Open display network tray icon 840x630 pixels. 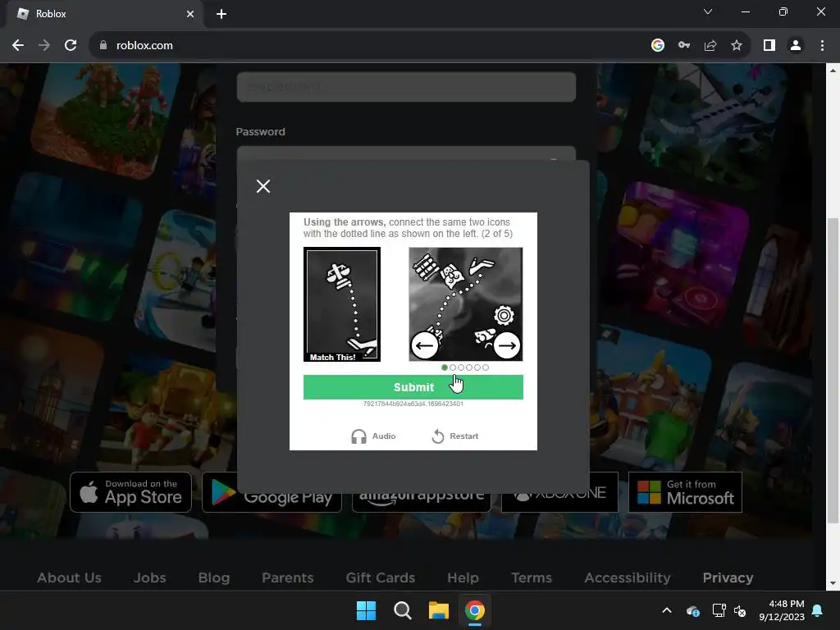[x=719, y=610]
